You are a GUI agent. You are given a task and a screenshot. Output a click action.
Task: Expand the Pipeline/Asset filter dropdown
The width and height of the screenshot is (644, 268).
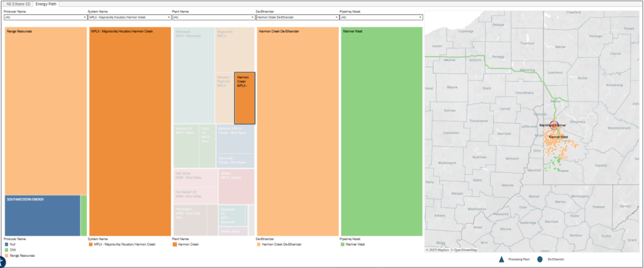(x=381, y=17)
